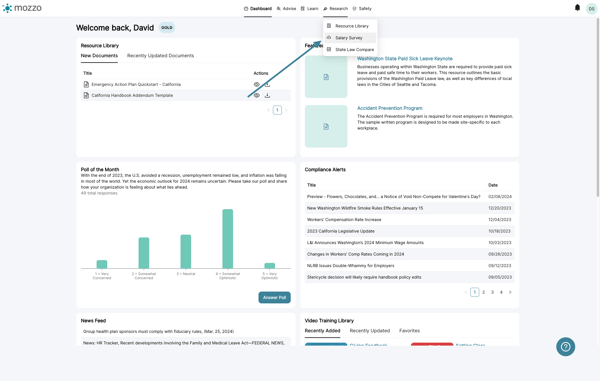Download the California Handbook Addendum Template

(267, 95)
